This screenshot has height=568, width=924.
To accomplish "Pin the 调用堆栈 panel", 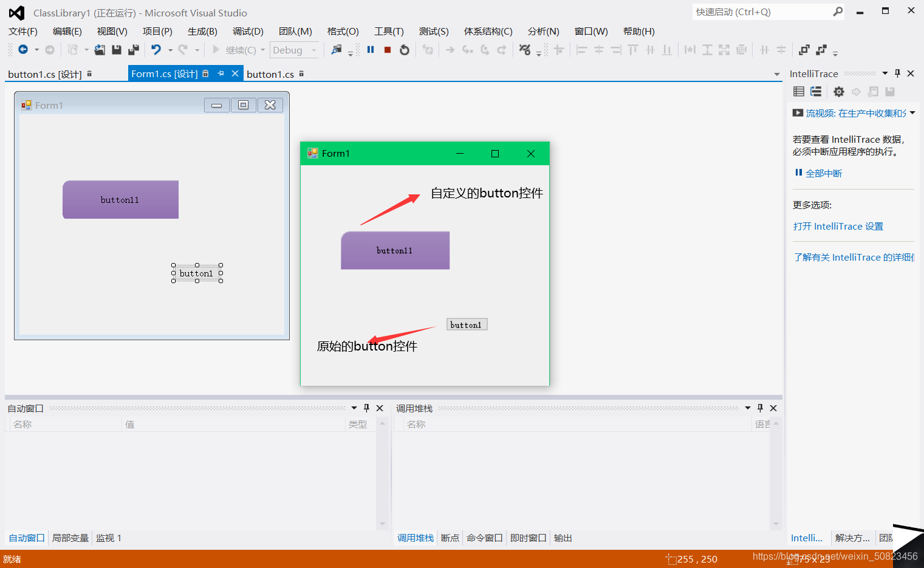I will point(760,408).
